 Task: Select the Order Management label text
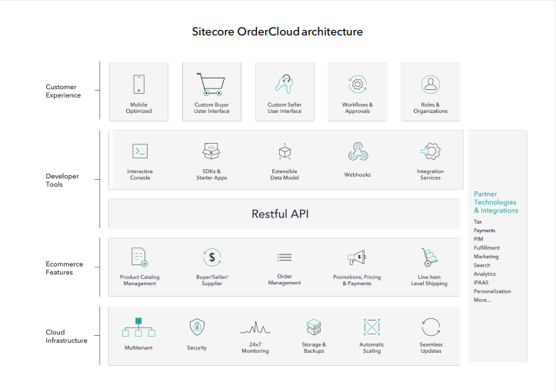point(285,279)
